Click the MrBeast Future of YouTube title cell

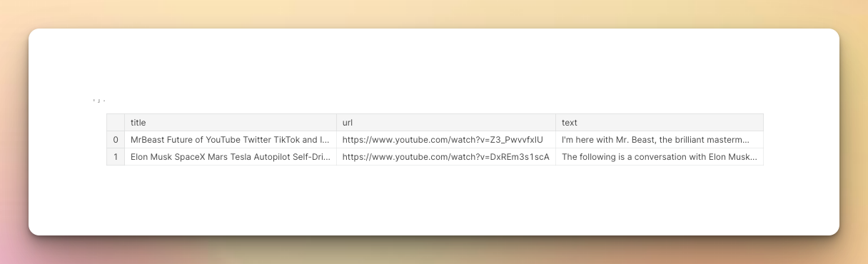click(230, 140)
